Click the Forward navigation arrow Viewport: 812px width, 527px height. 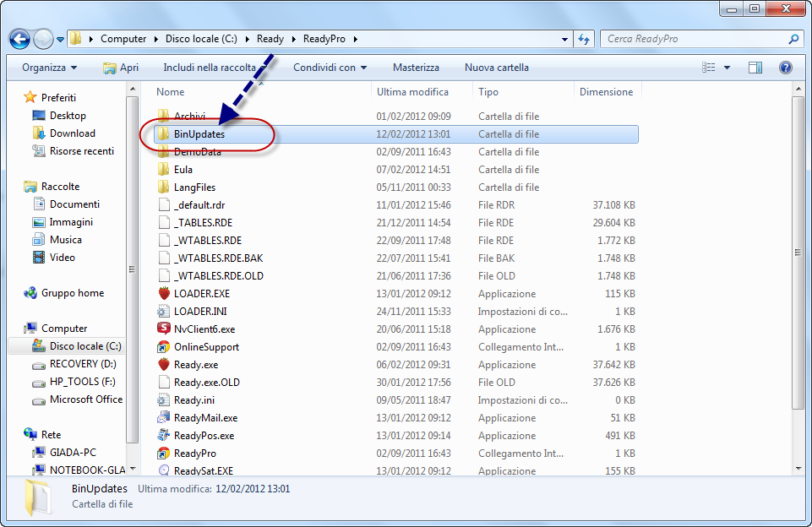coord(43,39)
